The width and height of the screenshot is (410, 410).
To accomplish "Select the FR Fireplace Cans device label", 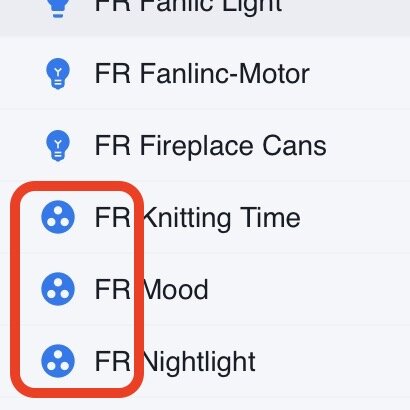I will point(211,146).
